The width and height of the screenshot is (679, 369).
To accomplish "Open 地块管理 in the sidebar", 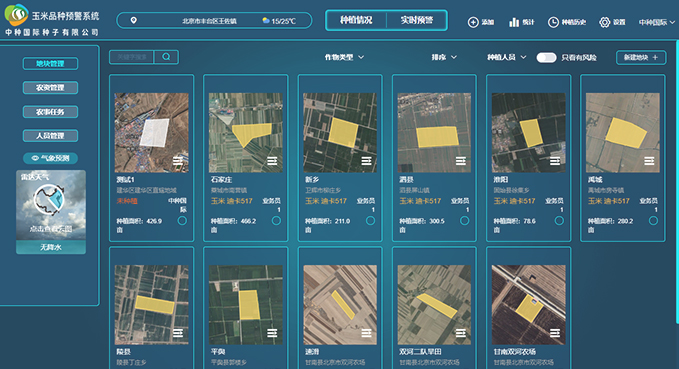I will coord(50,64).
